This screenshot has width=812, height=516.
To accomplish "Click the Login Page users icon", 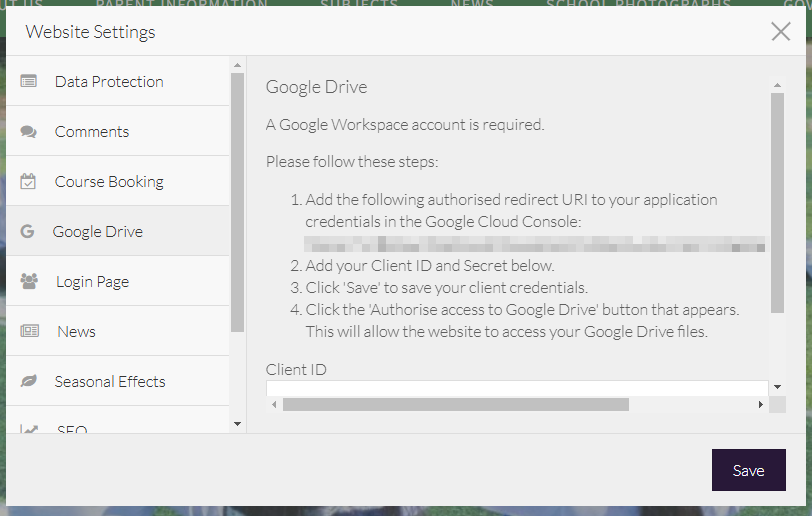I will click(x=29, y=281).
